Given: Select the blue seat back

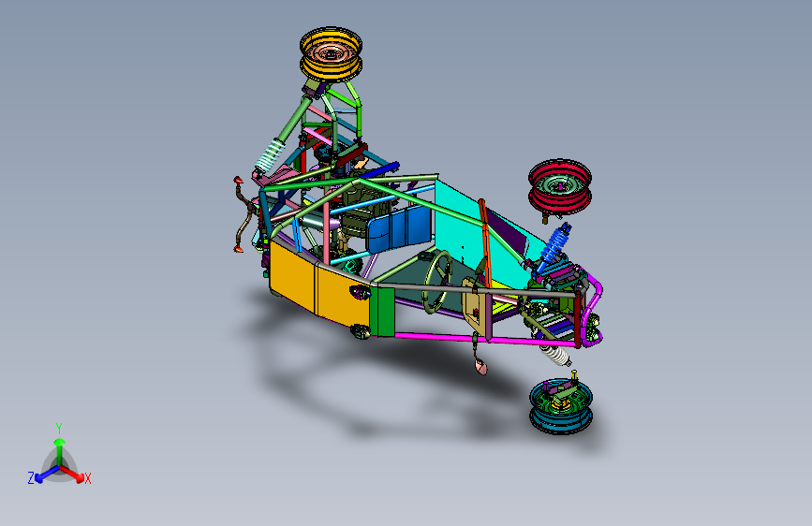Looking at the screenshot, I should click(x=399, y=228).
